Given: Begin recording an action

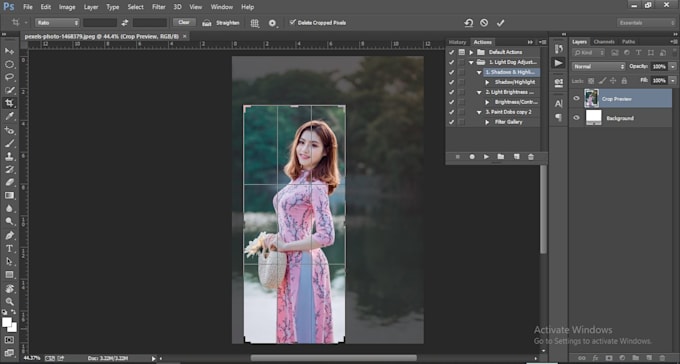Looking at the screenshot, I should pyautogui.click(x=472, y=157).
